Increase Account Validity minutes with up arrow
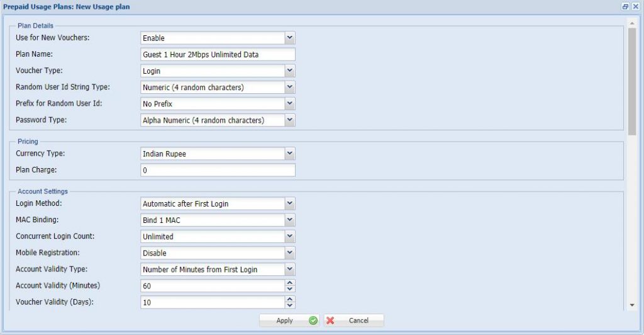This screenshot has height=335, width=644. pos(290,283)
